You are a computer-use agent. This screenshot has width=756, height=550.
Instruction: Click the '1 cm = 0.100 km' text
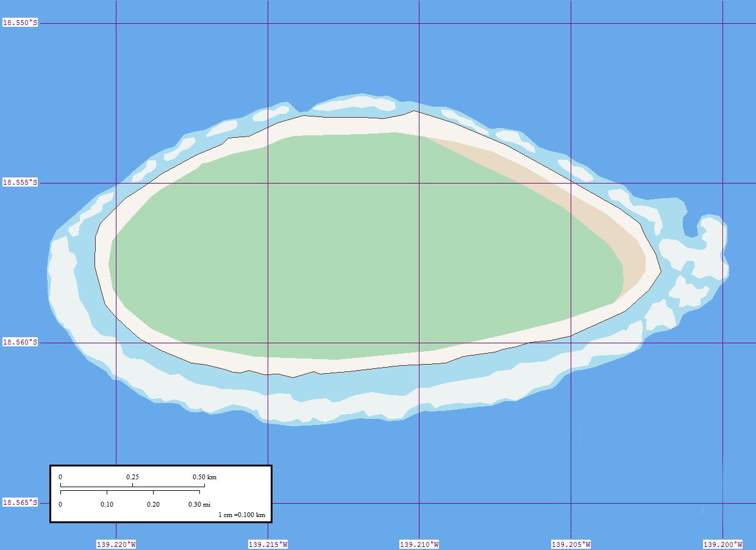[241, 515]
